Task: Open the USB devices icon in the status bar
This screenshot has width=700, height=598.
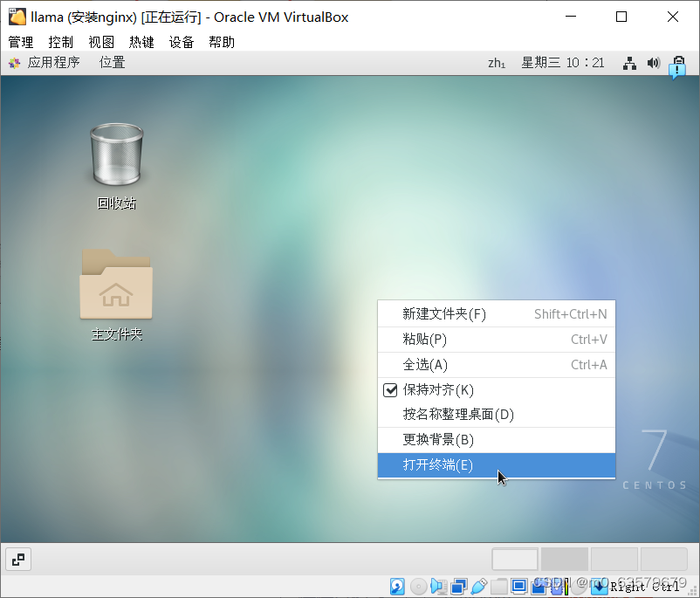Action: [x=478, y=586]
